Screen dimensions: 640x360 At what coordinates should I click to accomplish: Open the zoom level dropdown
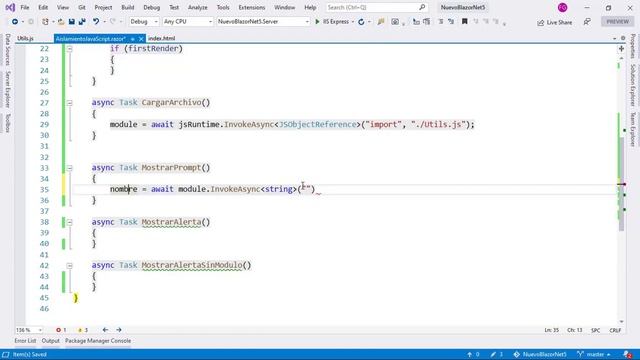coord(29,330)
